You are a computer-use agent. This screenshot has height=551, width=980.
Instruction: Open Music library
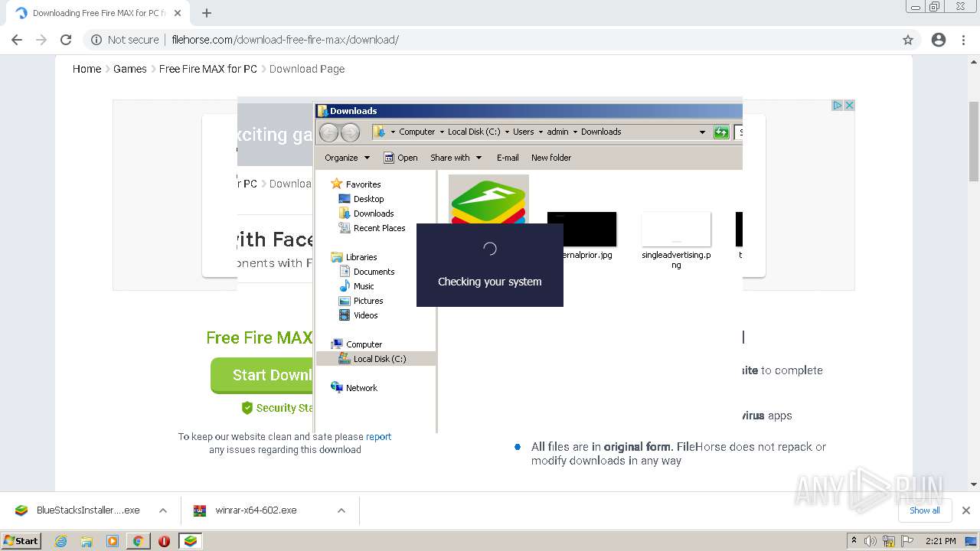tap(364, 286)
